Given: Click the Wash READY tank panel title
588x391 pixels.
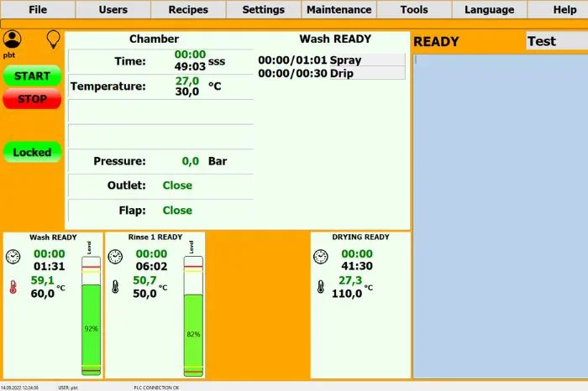Looking at the screenshot, I should (x=53, y=237).
